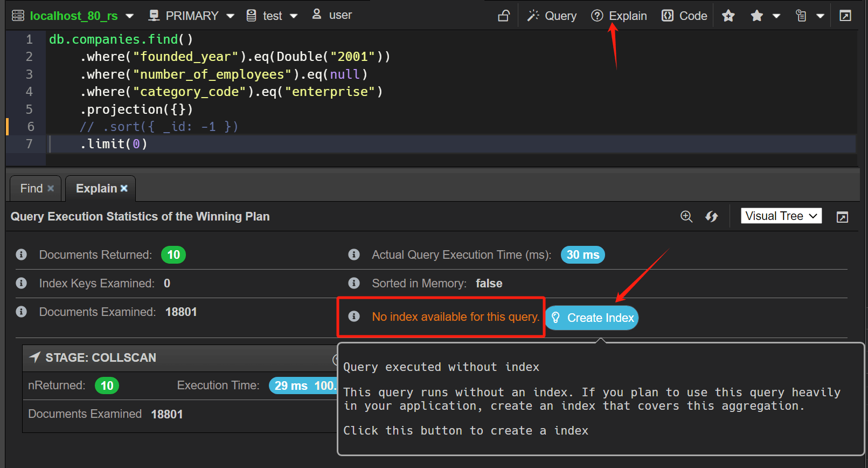Click info icon beside Documents Returned
Screen dimensions: 868x468
click(22, 254)
